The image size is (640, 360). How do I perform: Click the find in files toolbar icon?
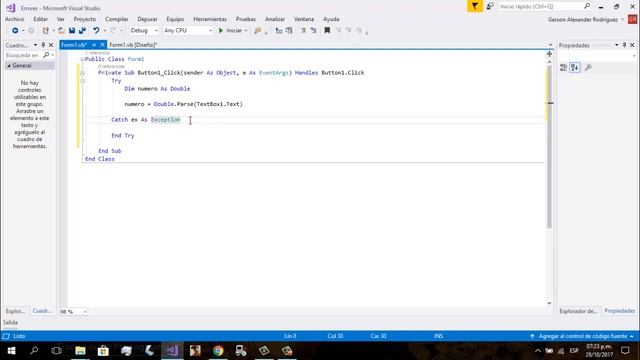point(258,31)
